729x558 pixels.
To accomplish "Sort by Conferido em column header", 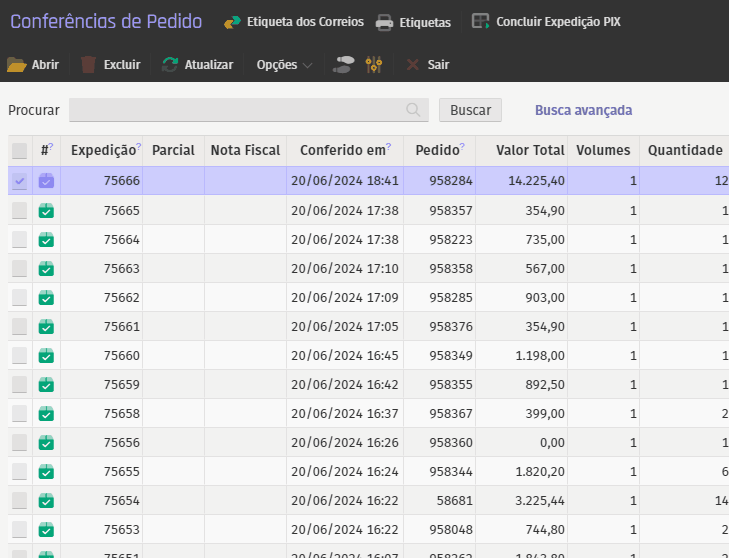I will point(343,150).
